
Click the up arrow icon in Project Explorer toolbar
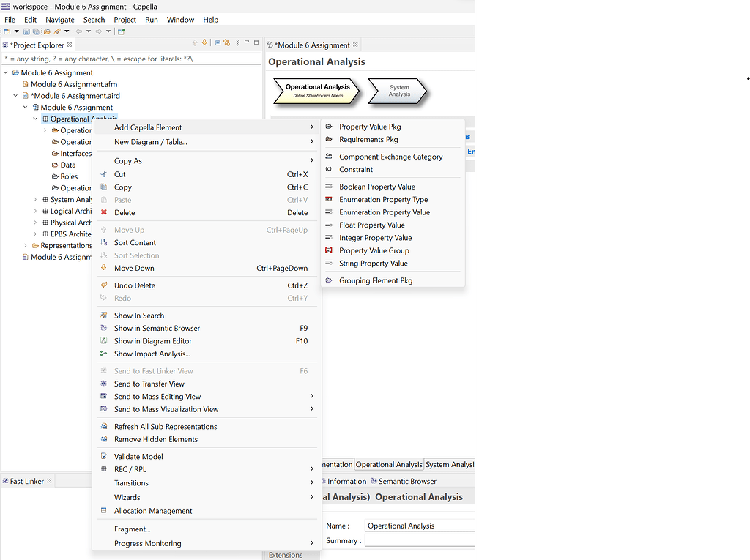[x=194, y=43]
